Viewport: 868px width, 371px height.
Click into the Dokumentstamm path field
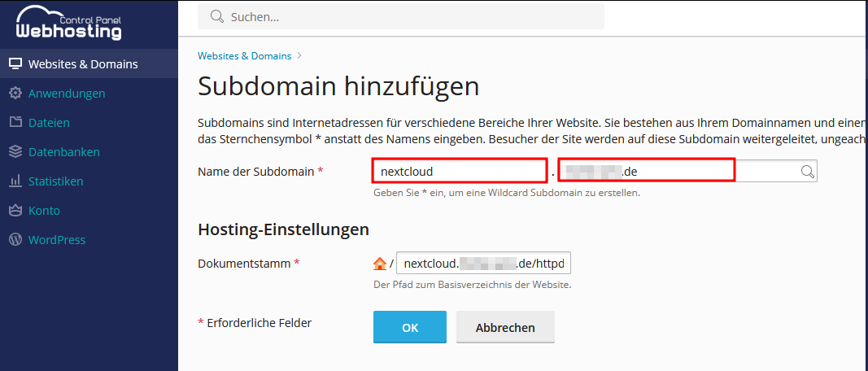[x=484, y=264]
